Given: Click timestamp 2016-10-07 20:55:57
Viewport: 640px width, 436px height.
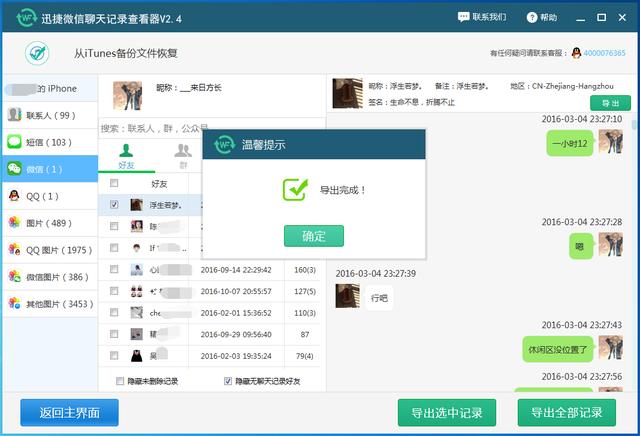Looking at the screenshot, I should (236, 291).
